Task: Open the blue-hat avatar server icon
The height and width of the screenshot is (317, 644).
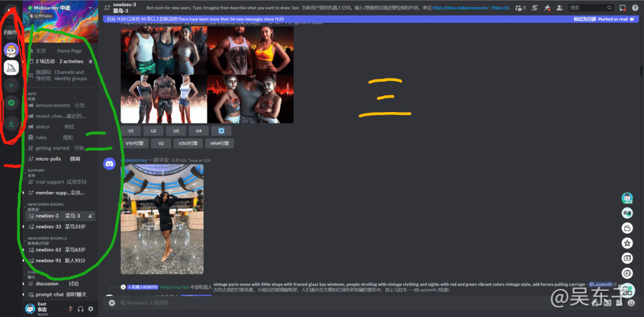Action: click(x=11, y=50)
